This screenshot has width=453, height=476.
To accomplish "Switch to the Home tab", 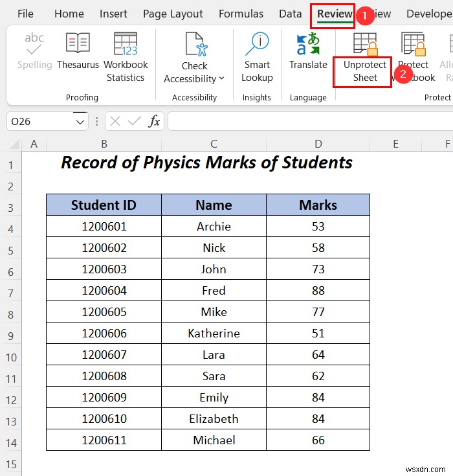I will (69, 14).
